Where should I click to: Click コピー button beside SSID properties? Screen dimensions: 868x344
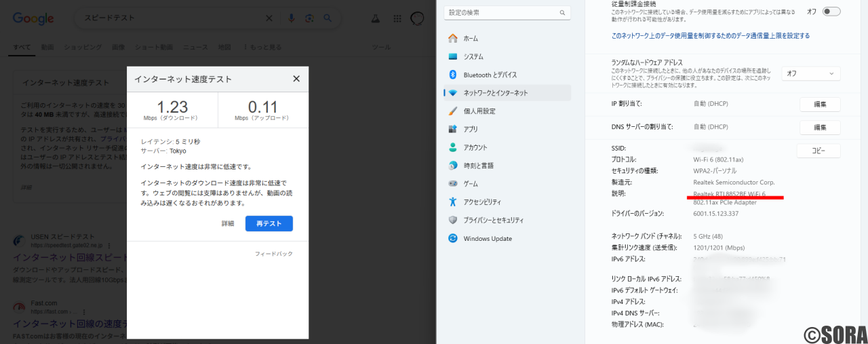point(818,151)
